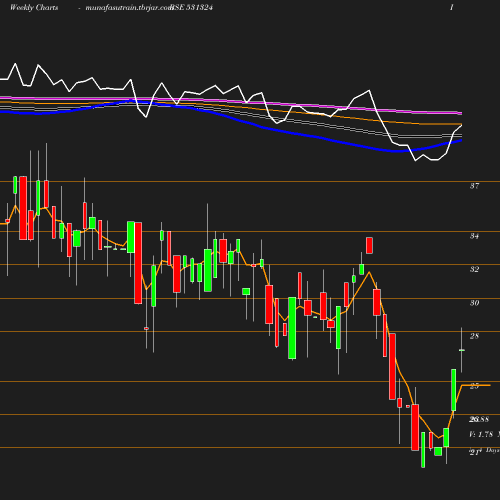Click the price label "34"
This screenshot has height=500, width=500.
tap(474, 236)
